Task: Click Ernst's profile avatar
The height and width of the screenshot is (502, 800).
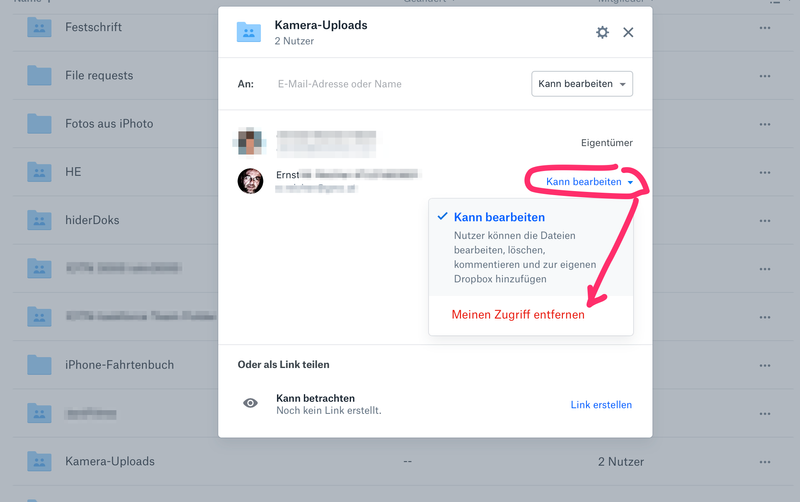Action: point(250,181)
